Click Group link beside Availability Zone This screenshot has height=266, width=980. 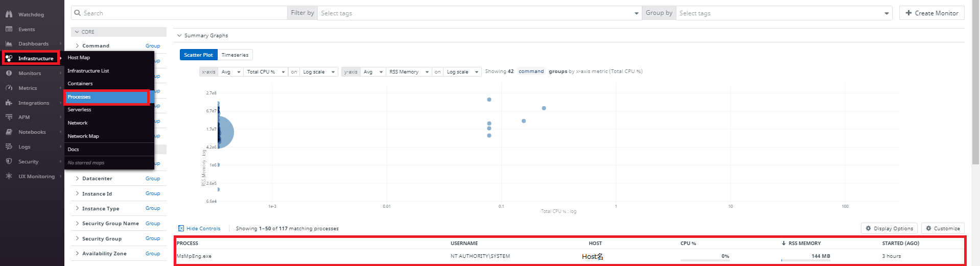(x=152, y=253)
